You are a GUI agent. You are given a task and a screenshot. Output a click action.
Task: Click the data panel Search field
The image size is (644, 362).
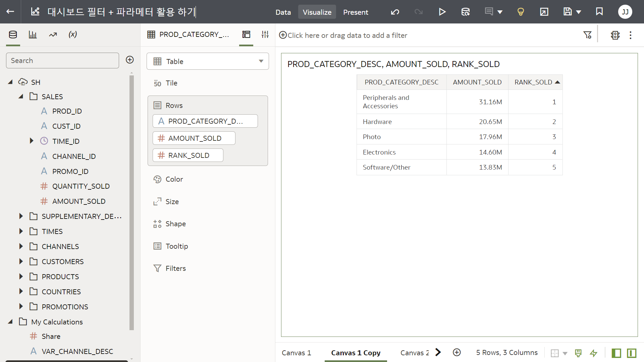tap(62, 61)
